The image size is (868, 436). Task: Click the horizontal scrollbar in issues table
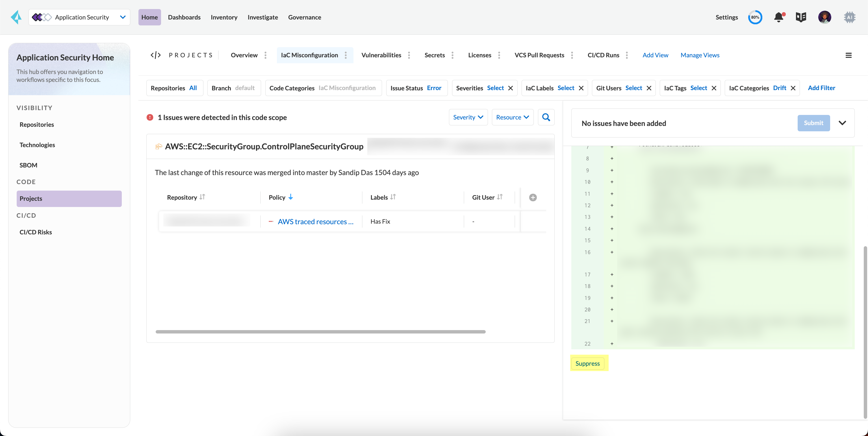(320, 332)
